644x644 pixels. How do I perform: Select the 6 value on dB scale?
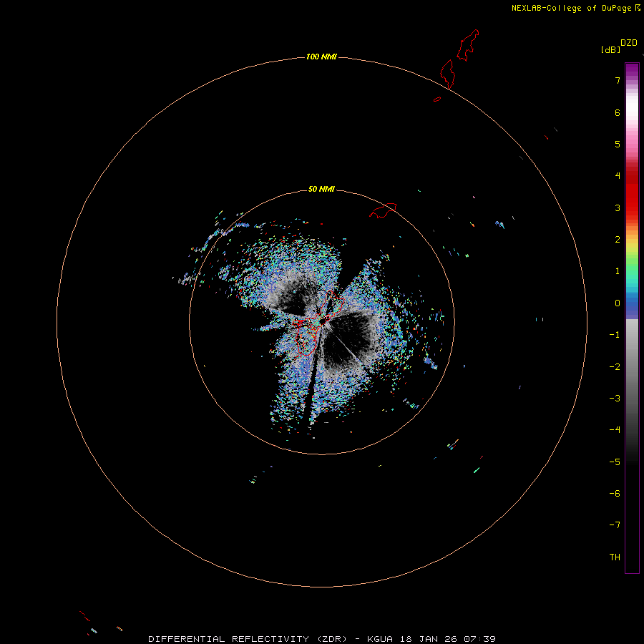(618, 112)
